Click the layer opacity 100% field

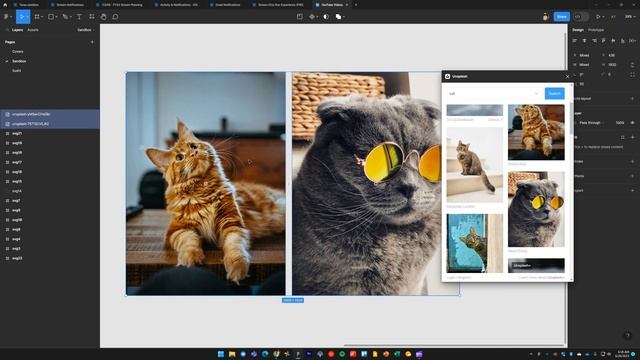point(620,122)
